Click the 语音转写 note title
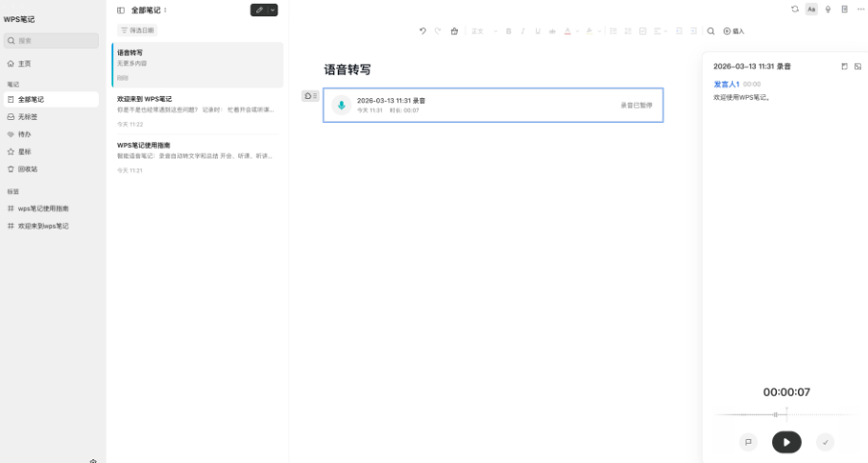The image size is (868, 463). [x=348, y=70]
